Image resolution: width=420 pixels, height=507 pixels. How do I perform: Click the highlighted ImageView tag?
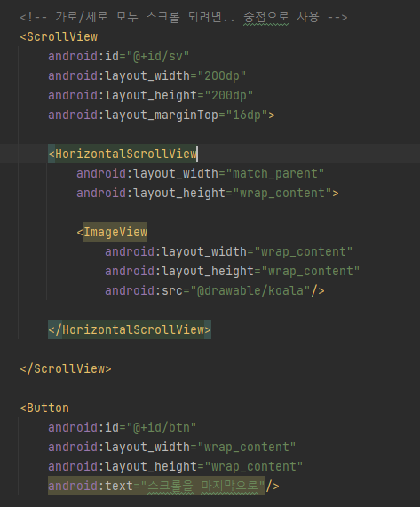coord(115,232)
